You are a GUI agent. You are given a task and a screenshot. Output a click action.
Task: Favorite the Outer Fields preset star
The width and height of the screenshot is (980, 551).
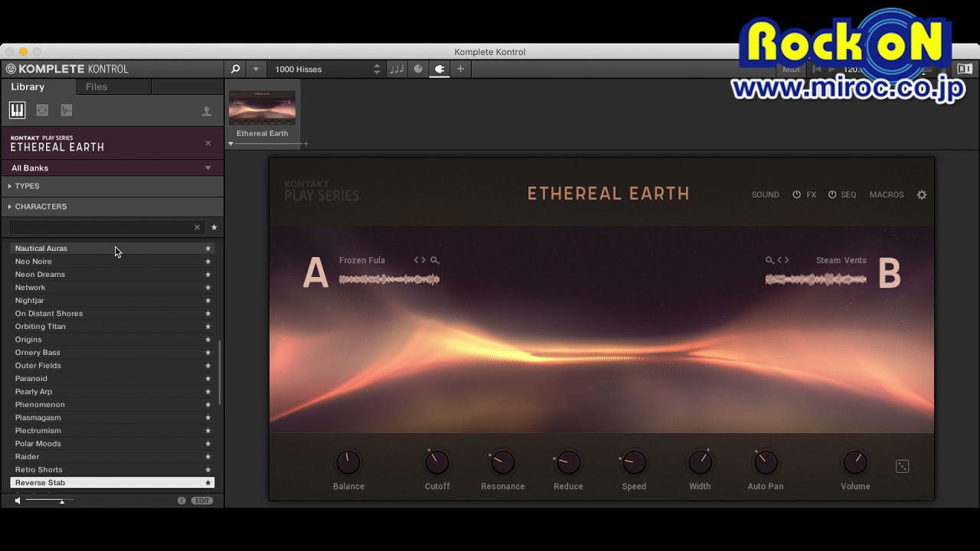(207, 365)
